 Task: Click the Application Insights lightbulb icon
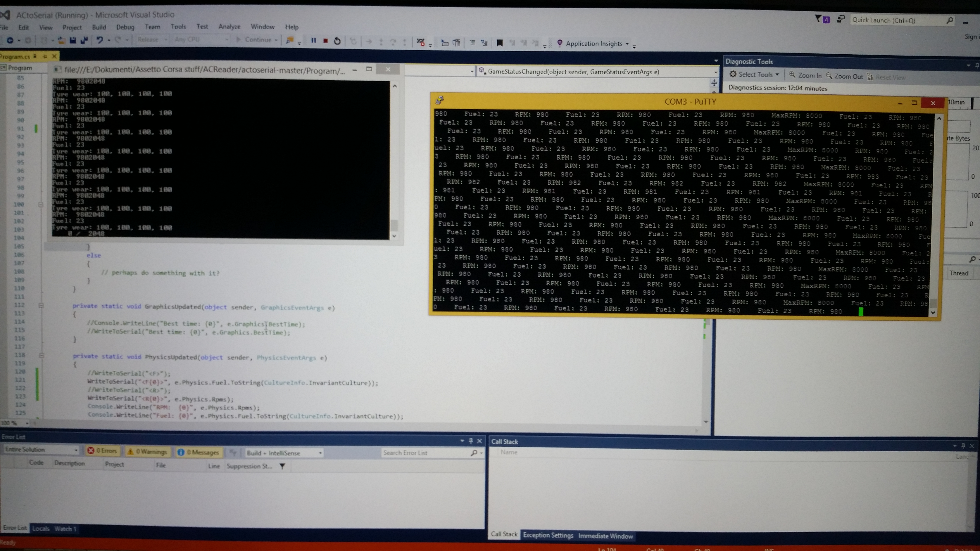point(560,43)
